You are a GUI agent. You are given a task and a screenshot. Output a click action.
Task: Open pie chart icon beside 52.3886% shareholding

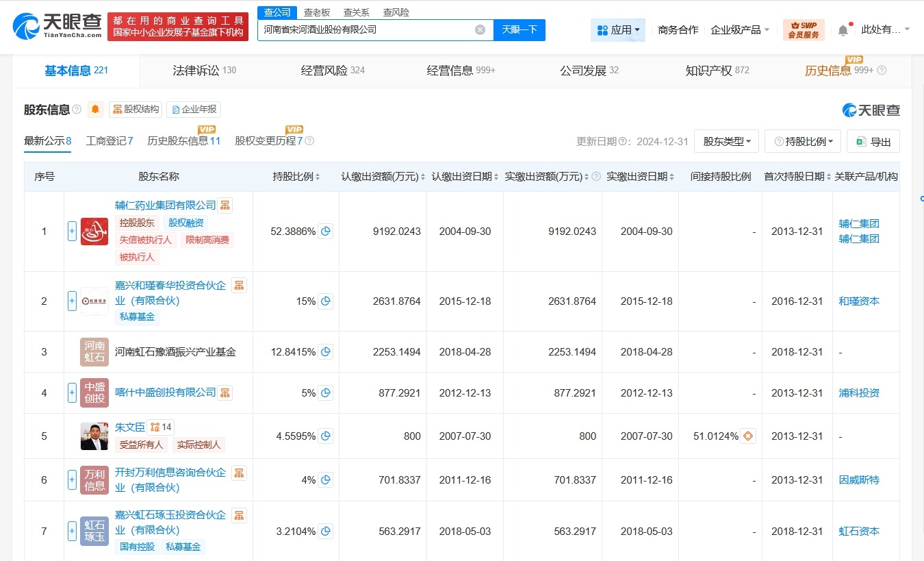pyautogui.click(x=326, y=232)
